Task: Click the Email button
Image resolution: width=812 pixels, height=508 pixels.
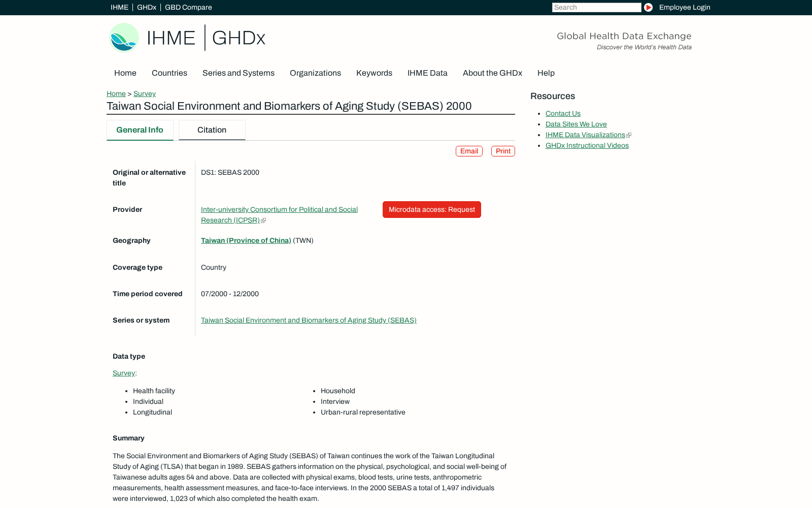Action: pos(469,151)
